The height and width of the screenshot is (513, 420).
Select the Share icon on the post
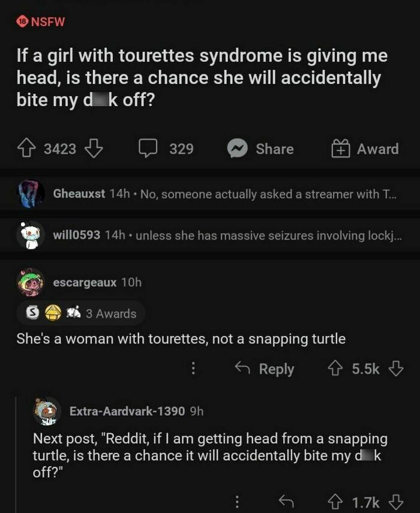(239, 148)
